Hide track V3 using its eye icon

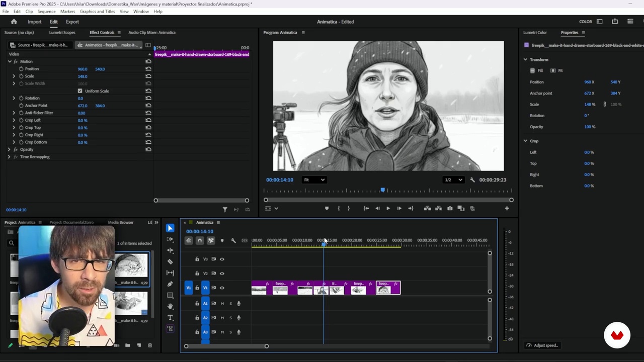pos(222,259)
